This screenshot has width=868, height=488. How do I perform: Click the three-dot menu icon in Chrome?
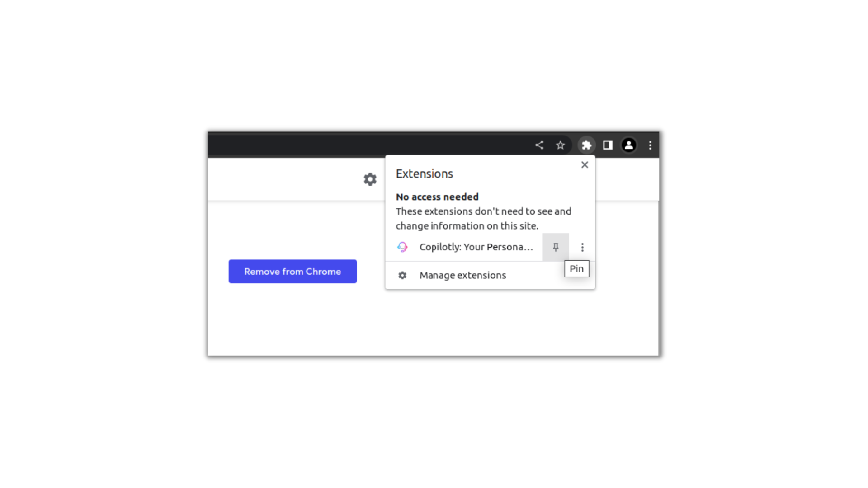pos(651,145)
